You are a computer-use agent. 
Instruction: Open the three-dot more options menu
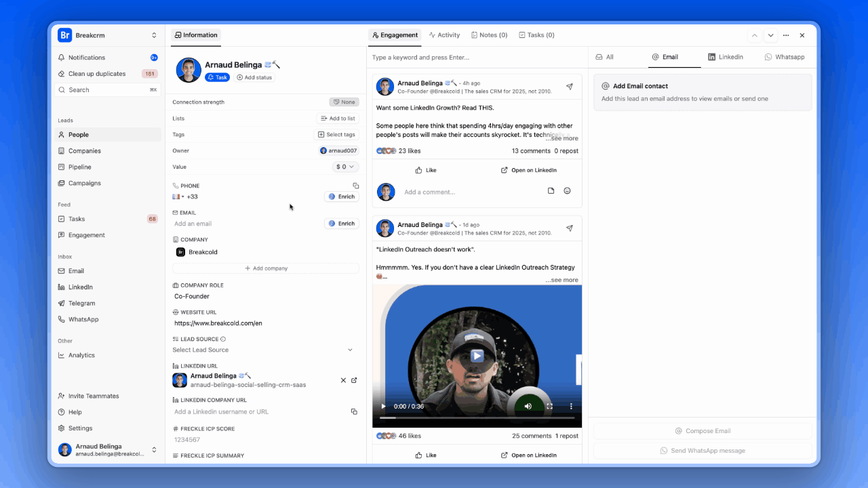point(786,35)
